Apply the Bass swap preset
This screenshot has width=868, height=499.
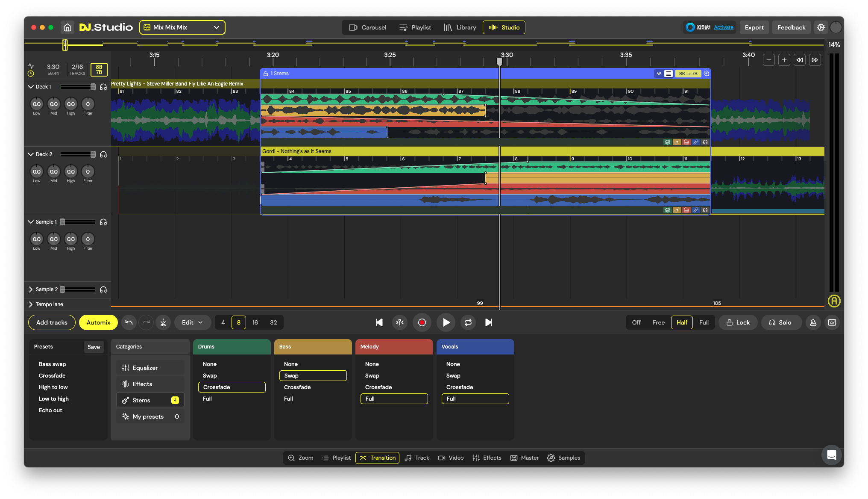52,364
